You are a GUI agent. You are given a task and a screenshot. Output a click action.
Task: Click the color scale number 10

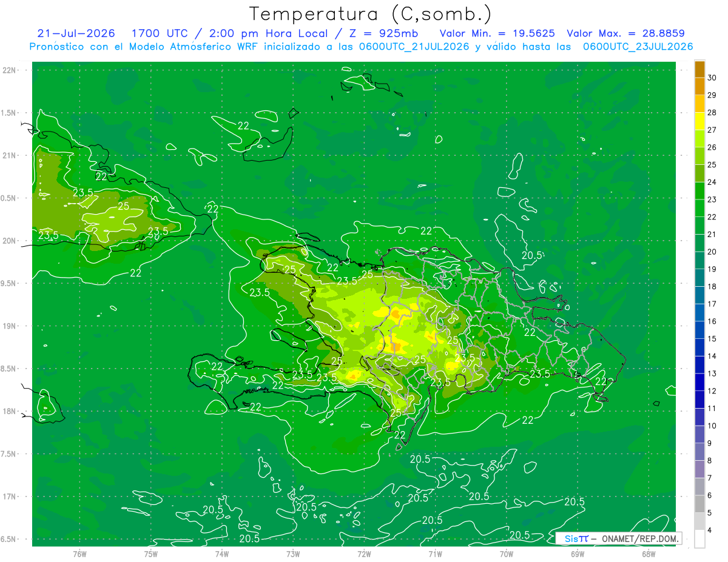click(712, 426)
